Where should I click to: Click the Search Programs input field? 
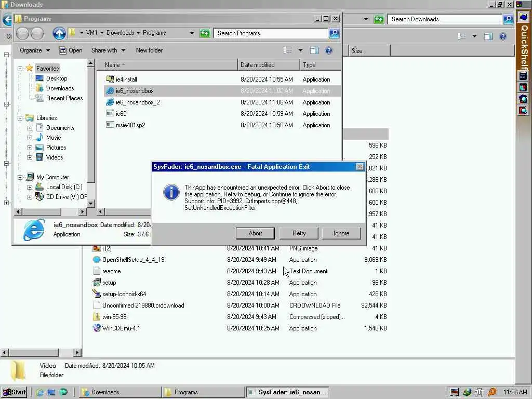pyautogui.click(x=271, y=33)
